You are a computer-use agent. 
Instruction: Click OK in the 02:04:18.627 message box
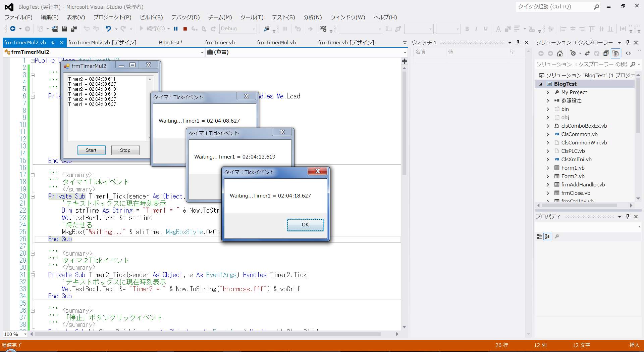(x=305, y=225)
